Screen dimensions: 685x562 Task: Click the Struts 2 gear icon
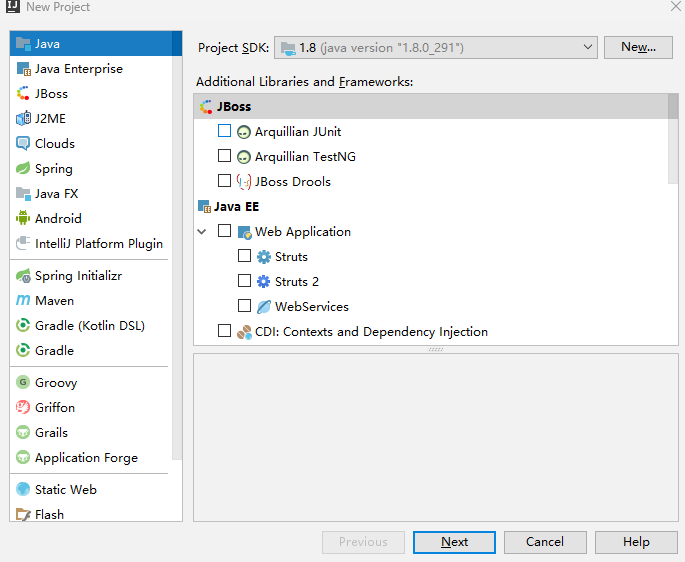coord(263,281)
